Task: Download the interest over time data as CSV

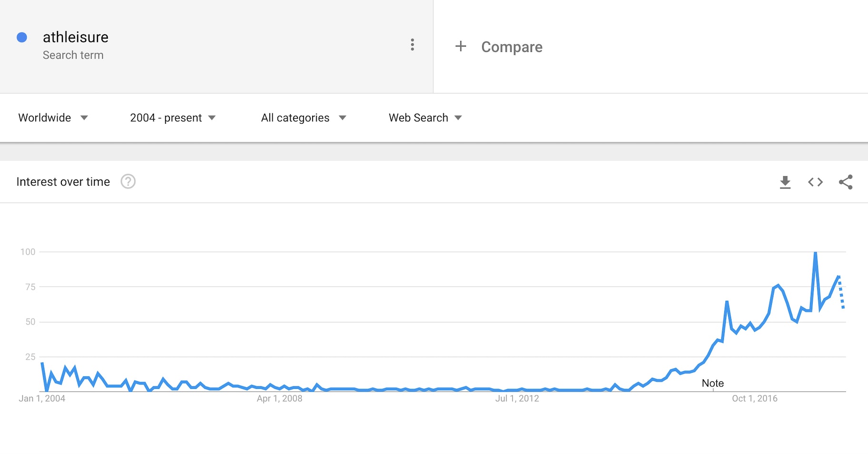Action: (x=785, y=182)
